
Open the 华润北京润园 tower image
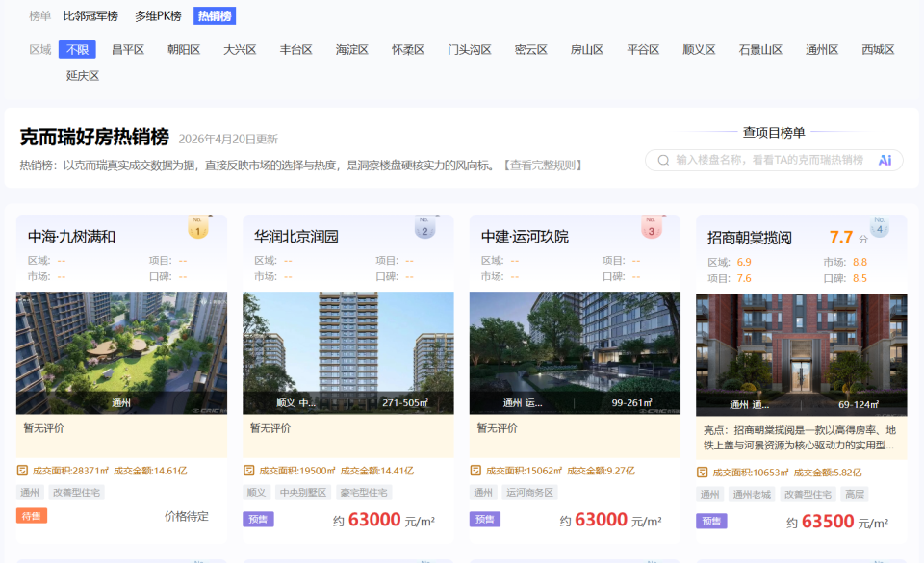click(x=348, y=353)
